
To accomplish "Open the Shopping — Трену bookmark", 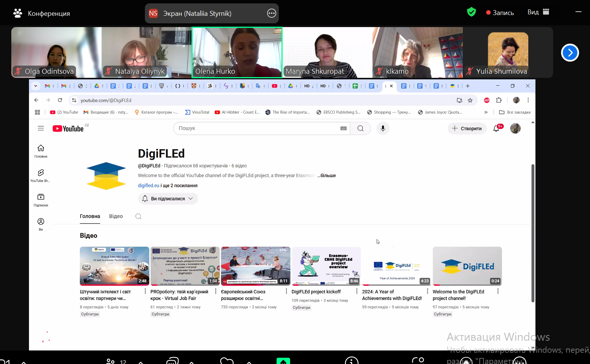I will 389,112.
